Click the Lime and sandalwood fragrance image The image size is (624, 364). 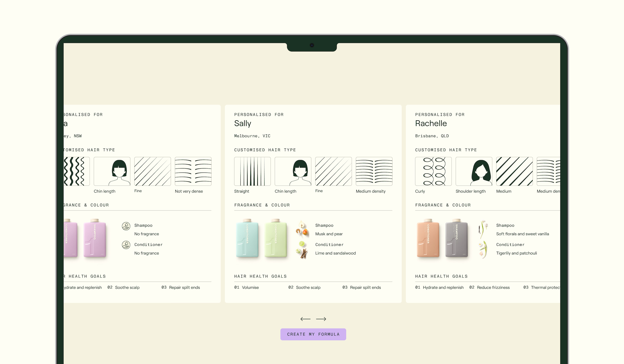[x=302, y=249]
